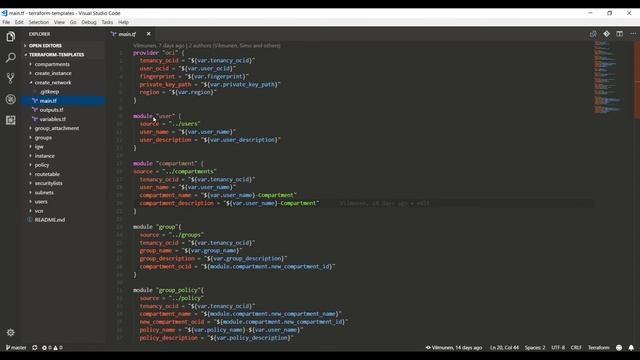The height and width of the screenshot is (360, 640).
Task: Split the editor to the side
Action: tap(620, 34)
